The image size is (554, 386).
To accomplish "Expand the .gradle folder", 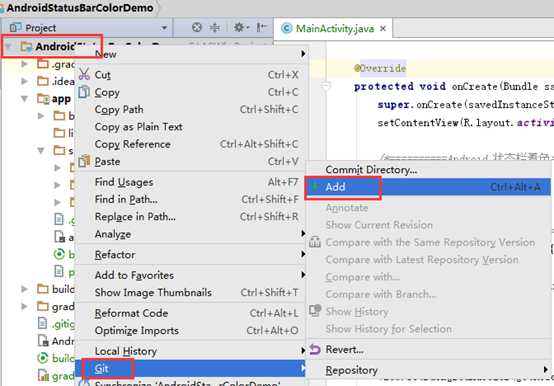I will coord(24,64).
